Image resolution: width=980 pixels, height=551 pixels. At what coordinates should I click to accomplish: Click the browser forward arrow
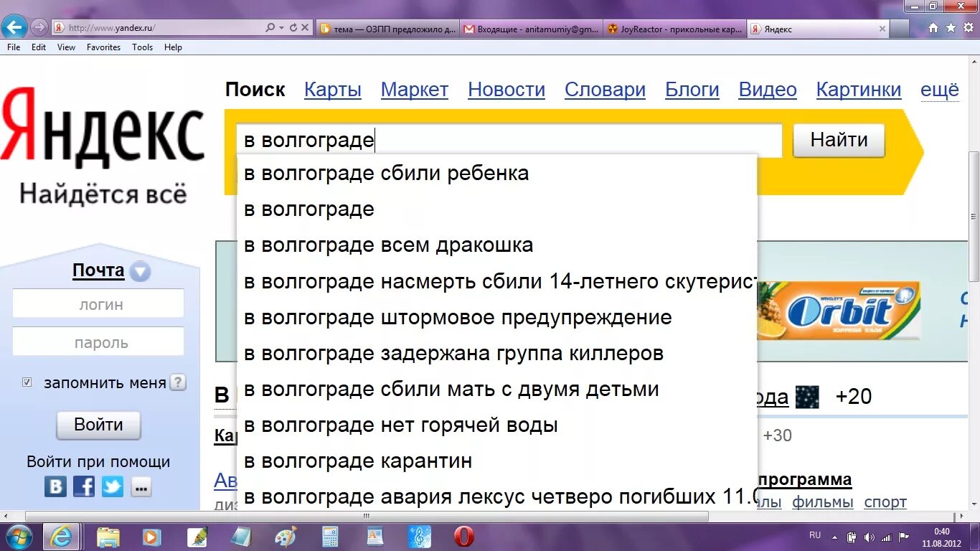(x=39, y=28)
